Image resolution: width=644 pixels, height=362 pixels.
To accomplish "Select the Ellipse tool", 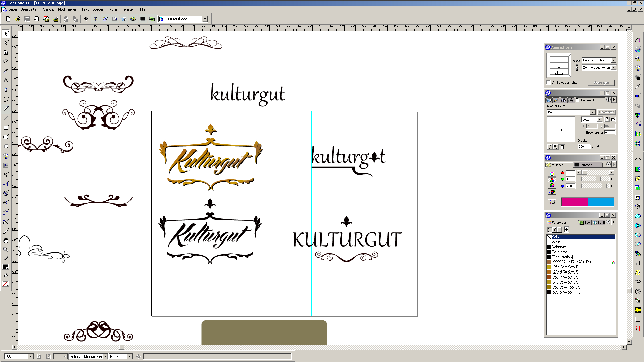I will point(6,146).
